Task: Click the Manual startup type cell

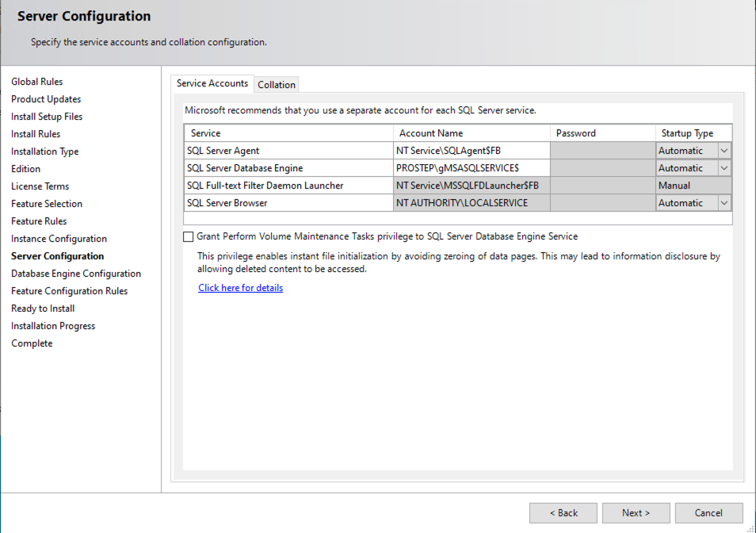Action: click(x=693, y=186)
